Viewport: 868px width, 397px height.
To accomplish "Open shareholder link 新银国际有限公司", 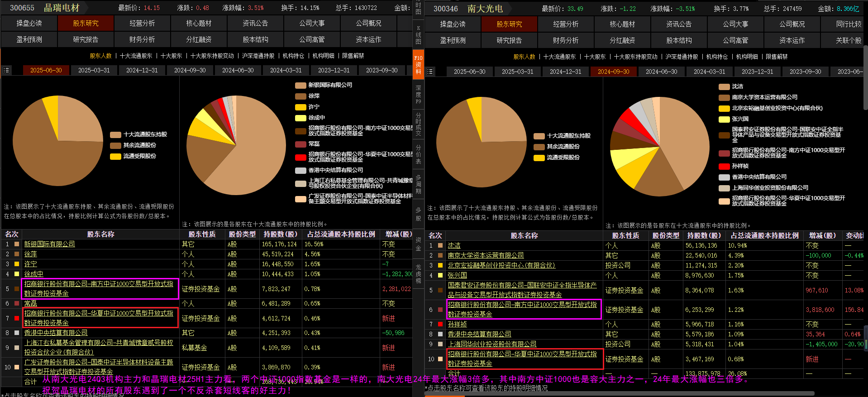I will tap(49, 244).
